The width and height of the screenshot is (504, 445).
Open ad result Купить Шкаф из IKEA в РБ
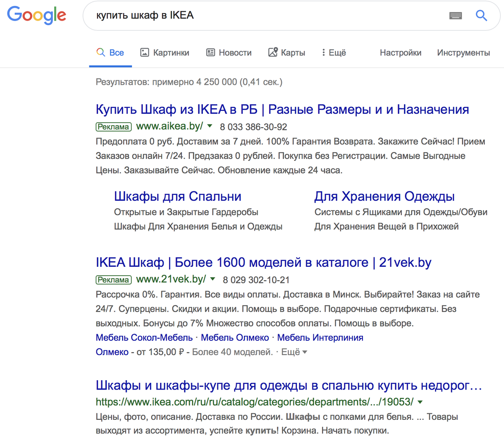tap(282, 109)
